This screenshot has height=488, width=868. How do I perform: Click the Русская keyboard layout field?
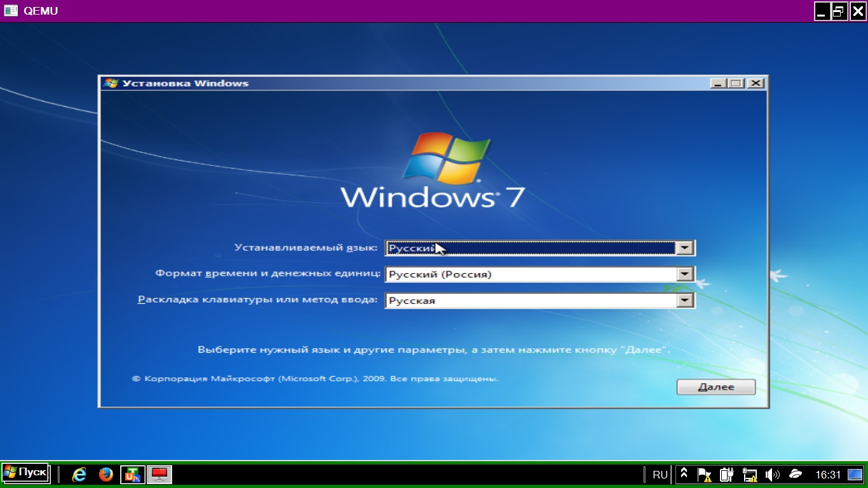coord(540,301)
